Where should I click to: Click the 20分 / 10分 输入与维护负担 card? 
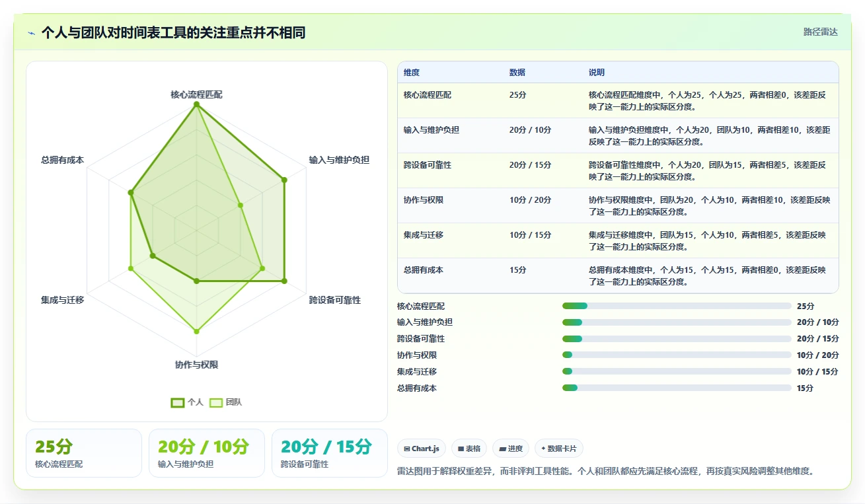point(207,453)
